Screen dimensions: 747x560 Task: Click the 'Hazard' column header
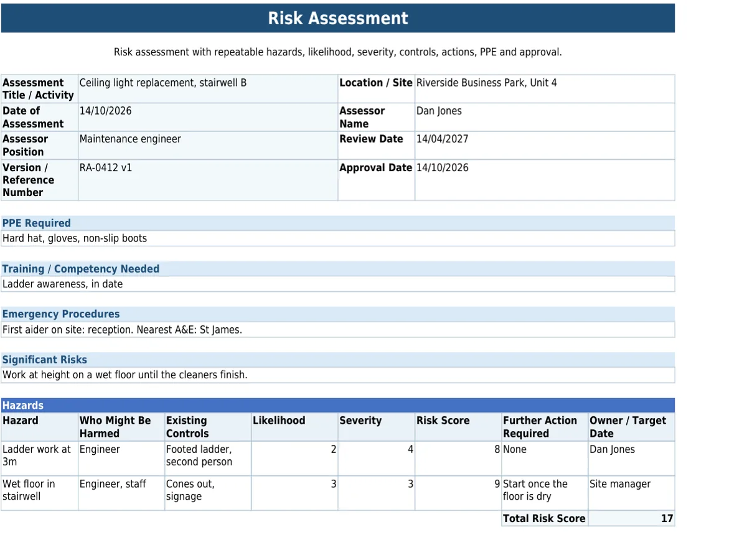pyautogui.click(x=39, y=427)
